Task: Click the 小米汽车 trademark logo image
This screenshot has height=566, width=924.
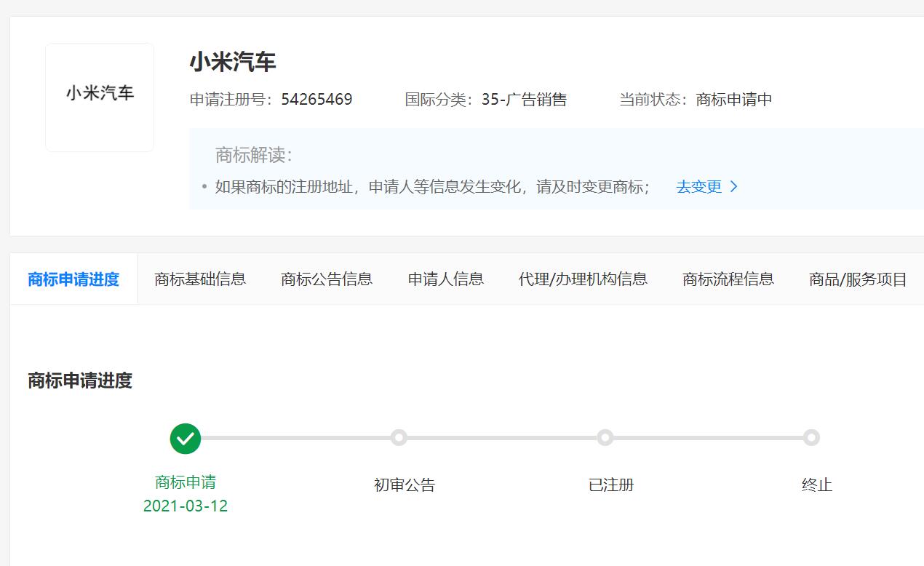Action: (x=99, y=97)
